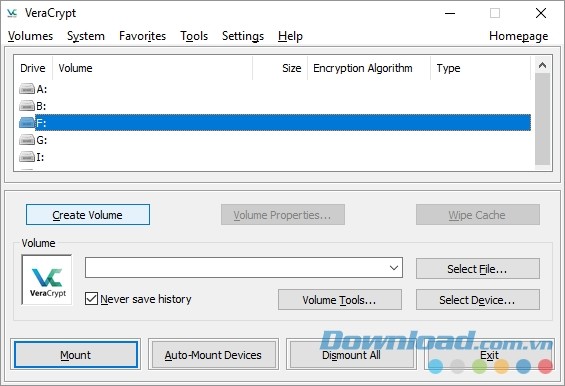Click the Create Volume button

88,215
